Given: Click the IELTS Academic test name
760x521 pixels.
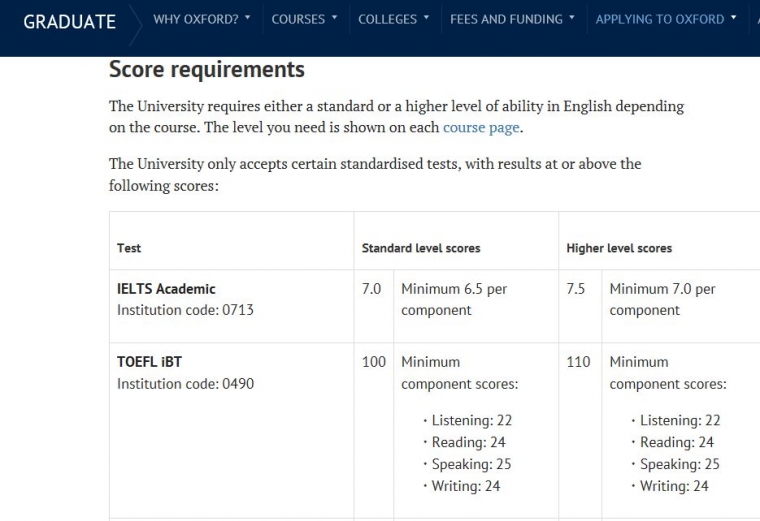Looking at the screenshot, I should (166, 289).
